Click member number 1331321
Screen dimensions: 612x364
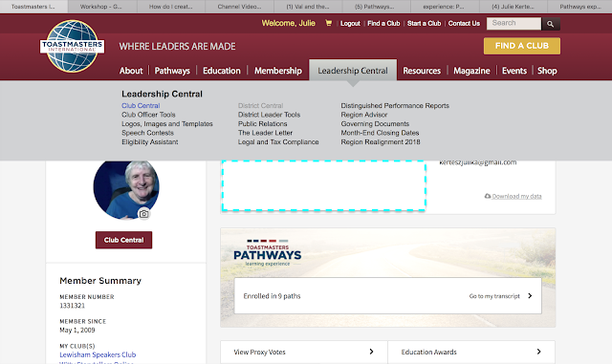tap(73, 306)
